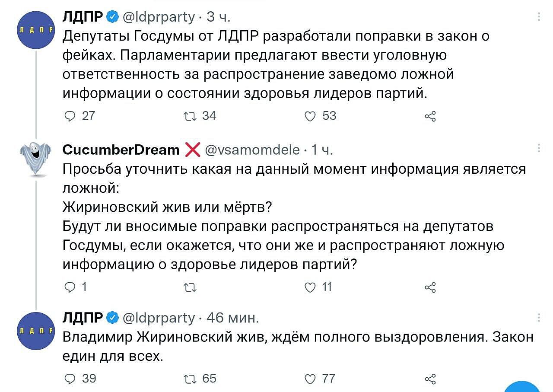Reply to the first ЛДПР tweet
The image size is (553, 392).
tap(70, 116)
